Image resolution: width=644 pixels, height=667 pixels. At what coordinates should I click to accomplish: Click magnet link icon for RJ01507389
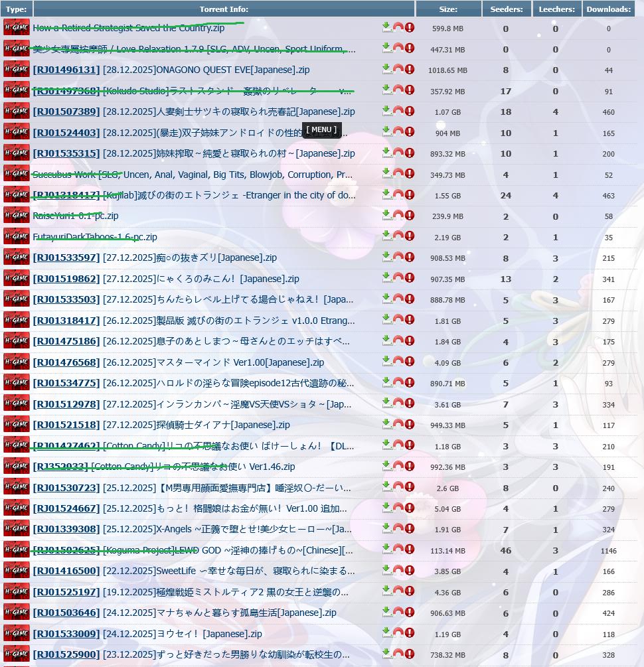click(x=398, y=111)
